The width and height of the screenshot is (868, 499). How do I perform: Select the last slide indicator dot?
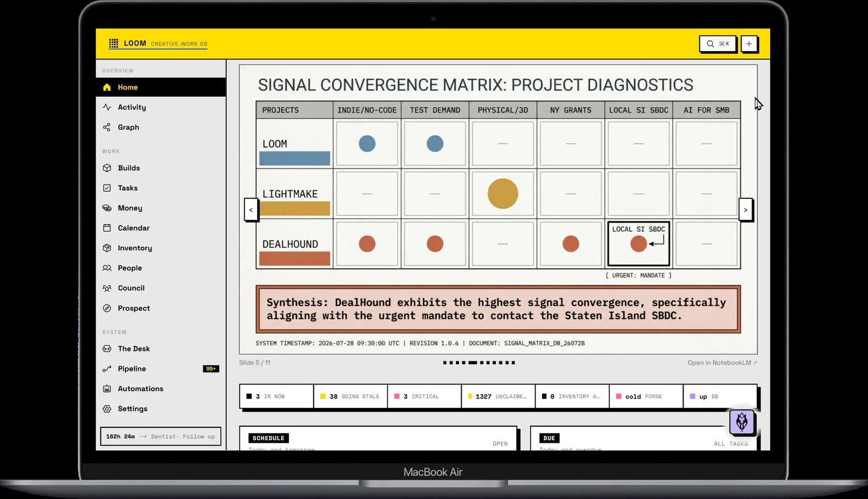(513, 363)
